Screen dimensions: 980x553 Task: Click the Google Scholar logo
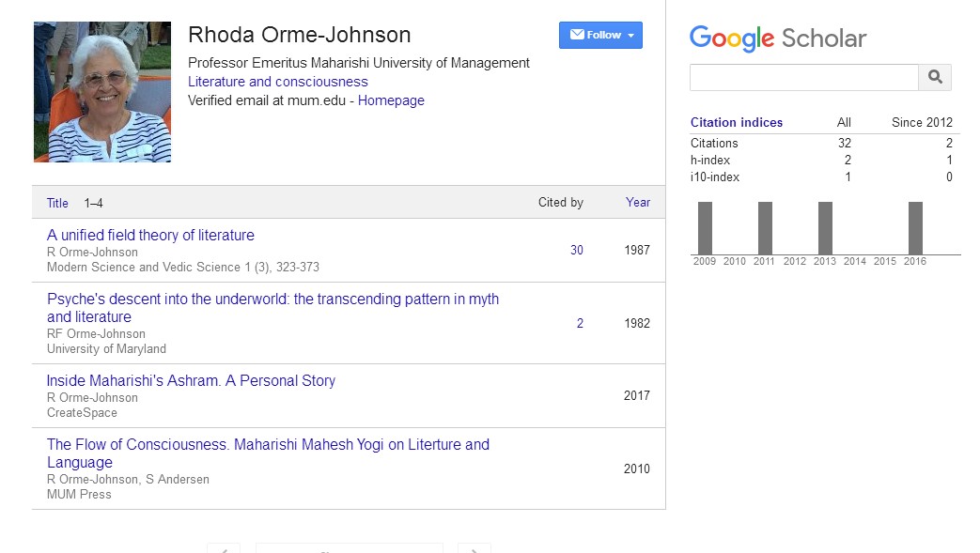click(x=777, y=38)
